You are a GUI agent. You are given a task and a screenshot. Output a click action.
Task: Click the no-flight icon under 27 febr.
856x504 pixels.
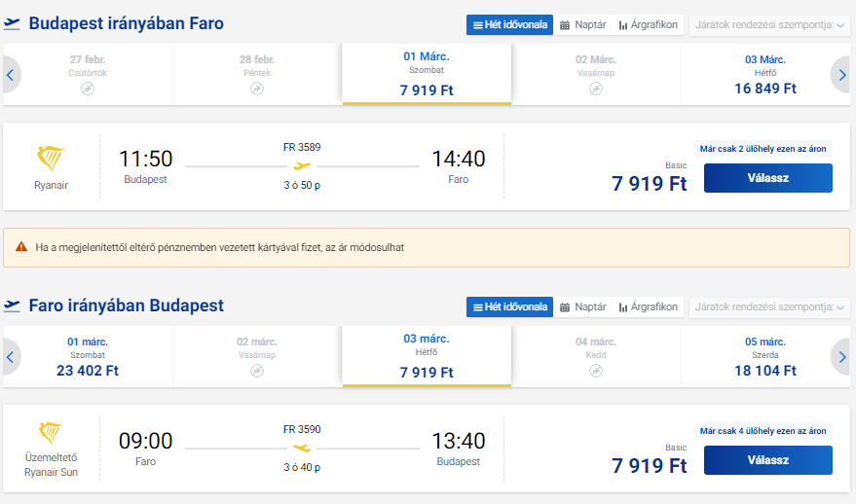click(x=88, y=89)
